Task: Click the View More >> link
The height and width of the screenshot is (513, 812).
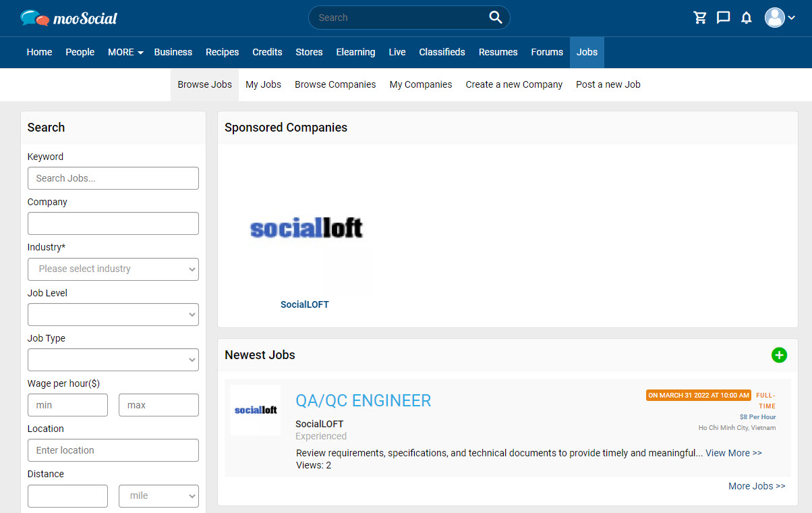Action: [x=734, y=453]
